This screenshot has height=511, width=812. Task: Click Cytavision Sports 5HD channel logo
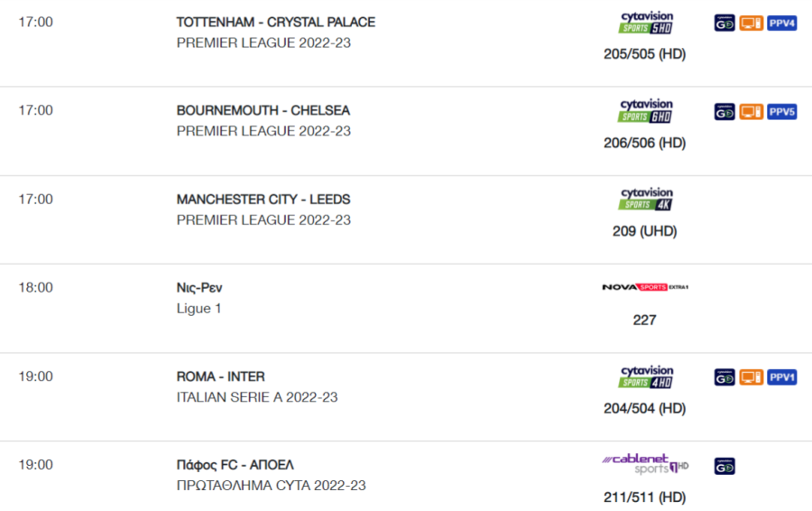pos(646,23)
